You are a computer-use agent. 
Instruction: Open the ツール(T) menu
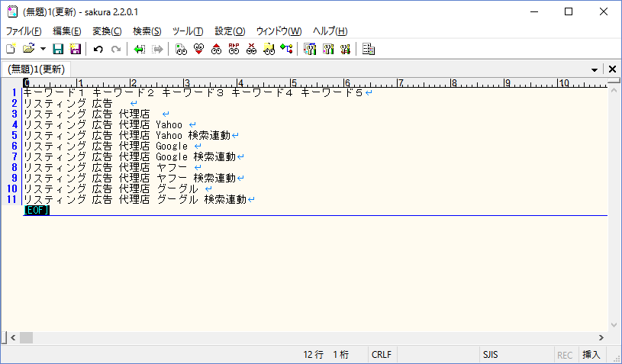pos(188,31)
